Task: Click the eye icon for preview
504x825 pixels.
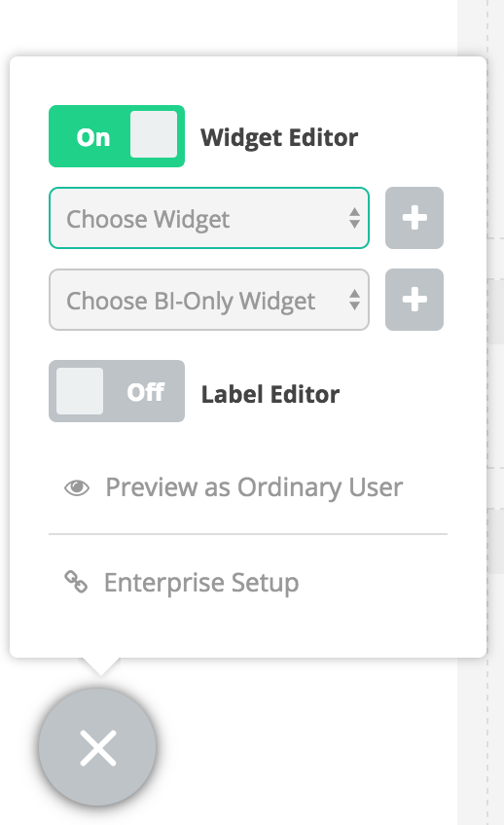Action: pos(77,487)
